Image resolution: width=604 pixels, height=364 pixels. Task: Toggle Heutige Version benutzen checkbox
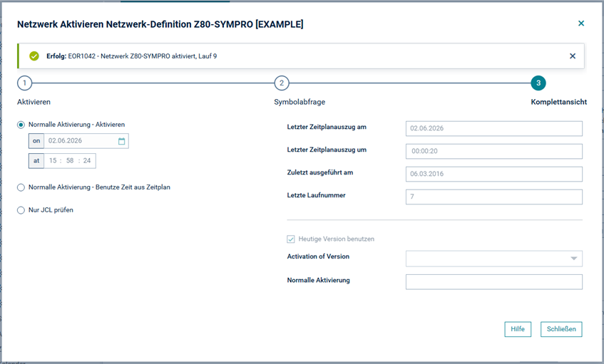291,239
